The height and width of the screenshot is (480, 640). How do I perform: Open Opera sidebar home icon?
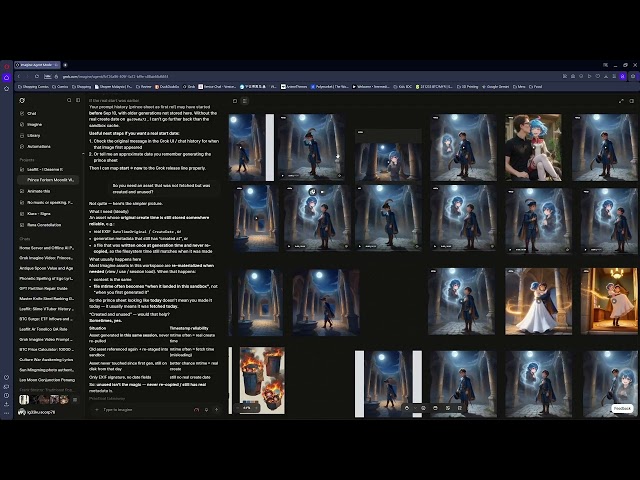click(x=7, y=77)
